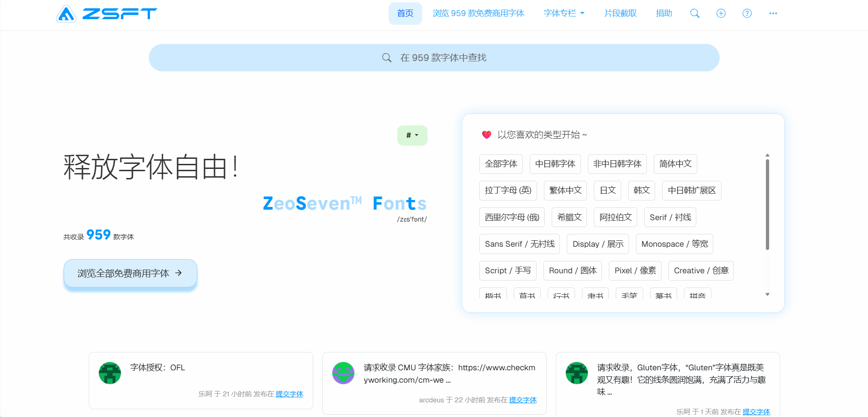
Task: Go to the 首页 tab
Action: 405,13
